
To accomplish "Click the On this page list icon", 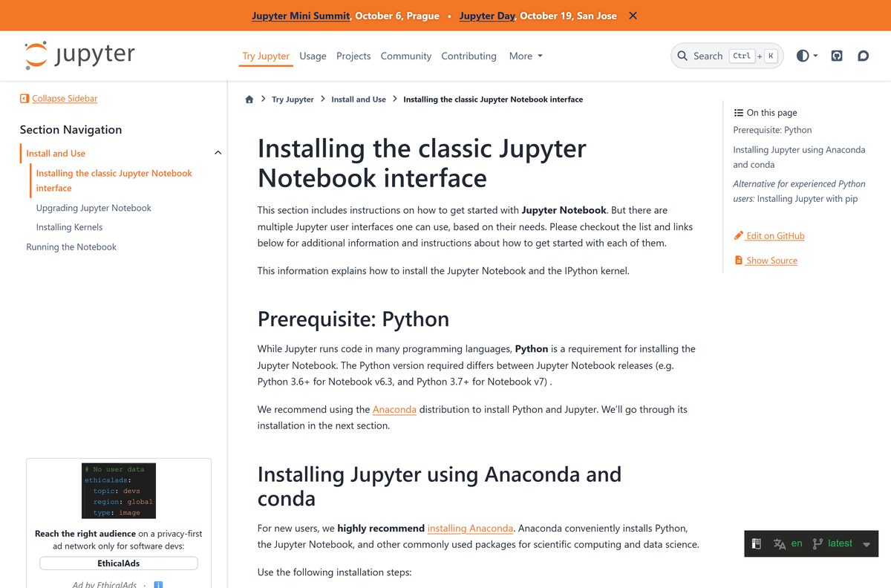I will click(739, 113).
